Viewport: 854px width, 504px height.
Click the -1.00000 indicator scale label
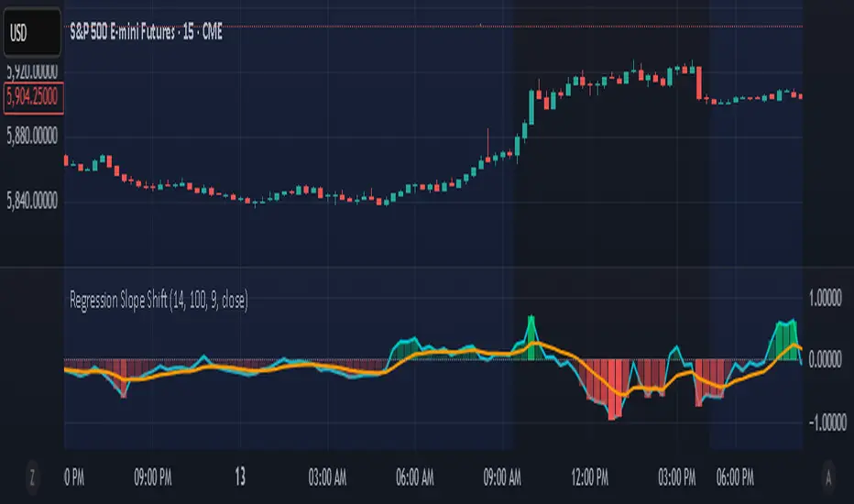(x=824, y=423)
